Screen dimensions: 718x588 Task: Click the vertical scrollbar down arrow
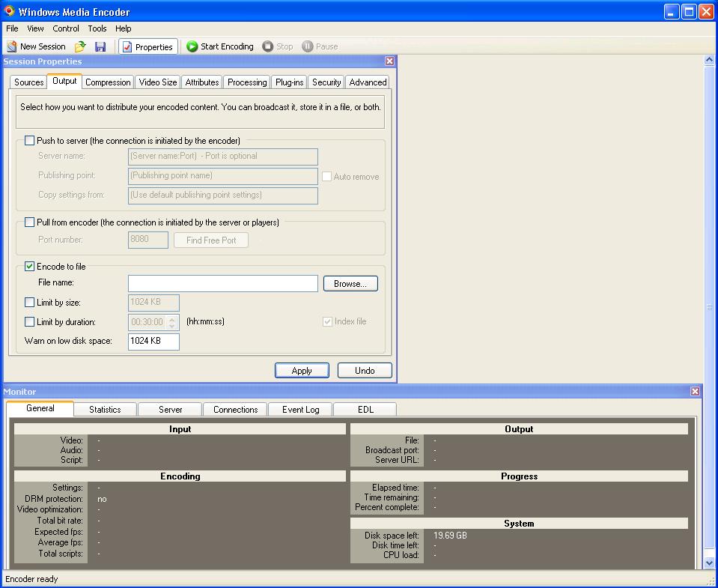(709, 563)
